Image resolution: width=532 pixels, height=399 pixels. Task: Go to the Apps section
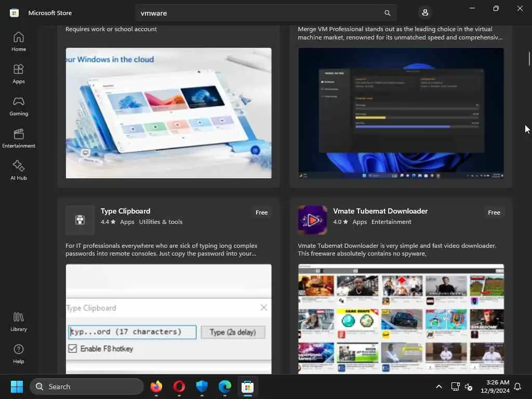tap(19, 74)
